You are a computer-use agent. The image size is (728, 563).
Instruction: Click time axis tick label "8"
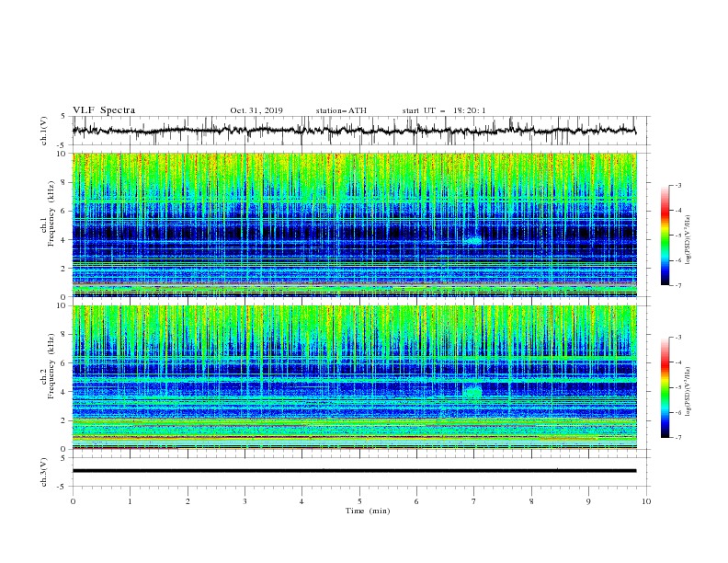531,501
